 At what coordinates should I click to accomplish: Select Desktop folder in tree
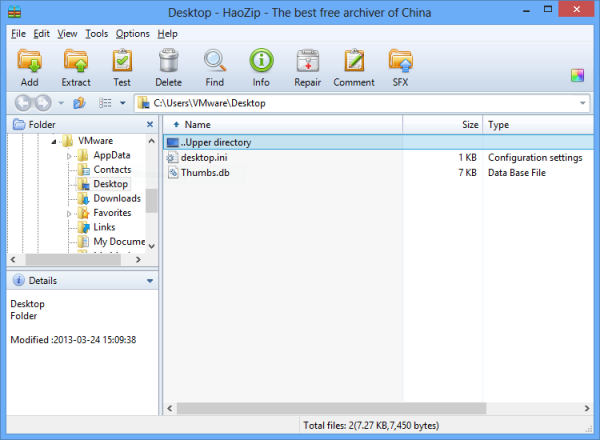pyautogui.click(x=111, y=184)
